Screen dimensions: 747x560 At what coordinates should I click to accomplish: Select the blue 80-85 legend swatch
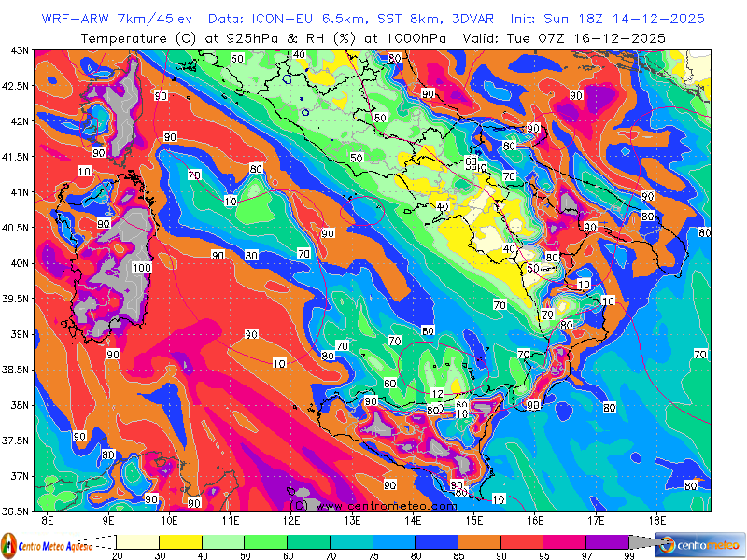coord(436,541)
